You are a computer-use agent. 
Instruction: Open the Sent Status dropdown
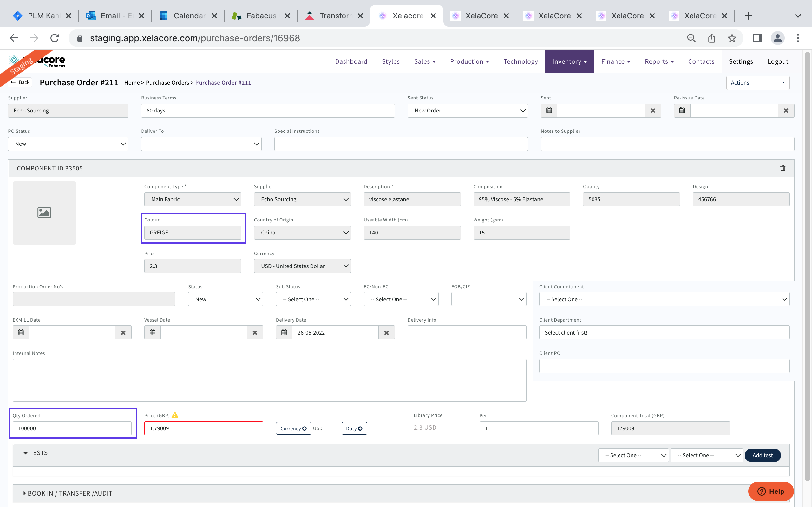click(468, 111)
